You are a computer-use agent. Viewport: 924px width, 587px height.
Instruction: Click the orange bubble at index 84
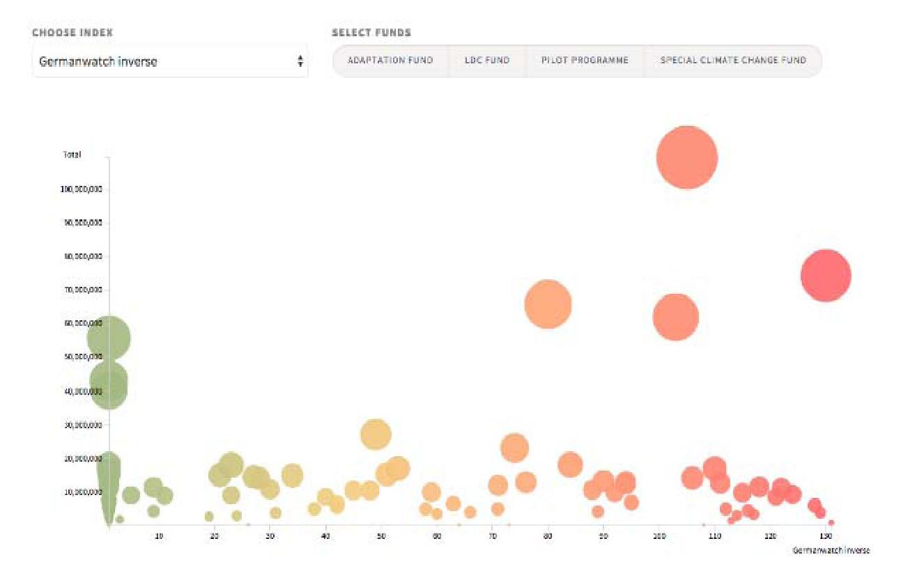point(570,464)
